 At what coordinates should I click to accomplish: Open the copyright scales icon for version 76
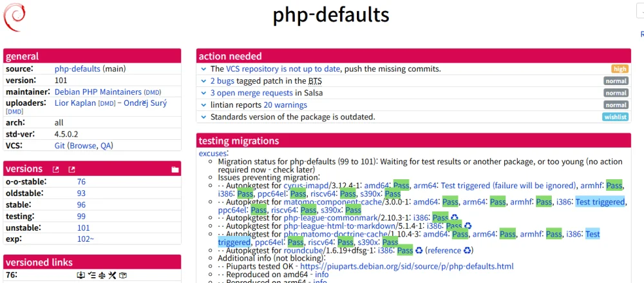pyautogui.click(x=102, y=275)
